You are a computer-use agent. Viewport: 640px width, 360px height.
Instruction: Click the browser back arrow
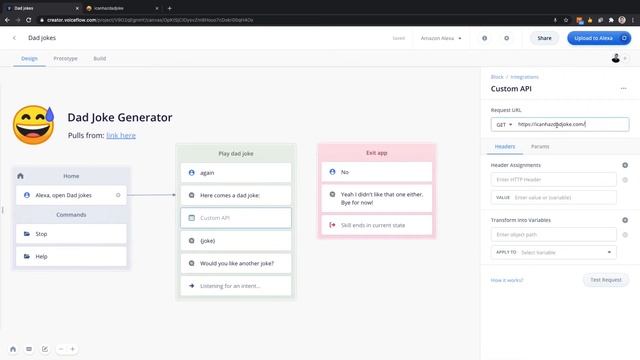point(7,20)
